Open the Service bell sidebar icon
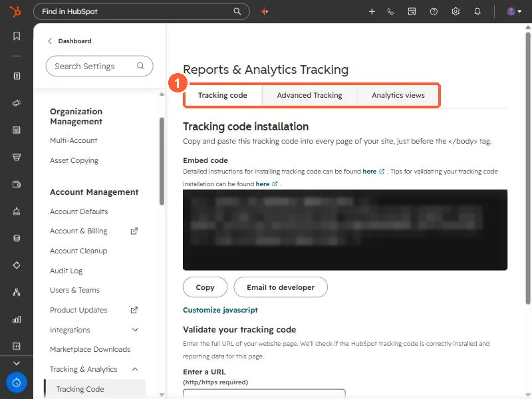The image size is (532, 399). 16,211
